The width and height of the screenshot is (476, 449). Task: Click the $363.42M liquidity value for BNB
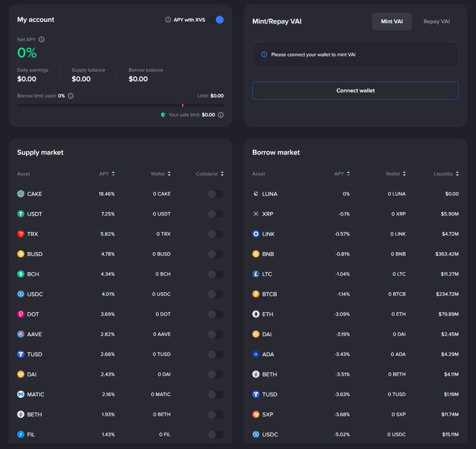coord(447,254)
